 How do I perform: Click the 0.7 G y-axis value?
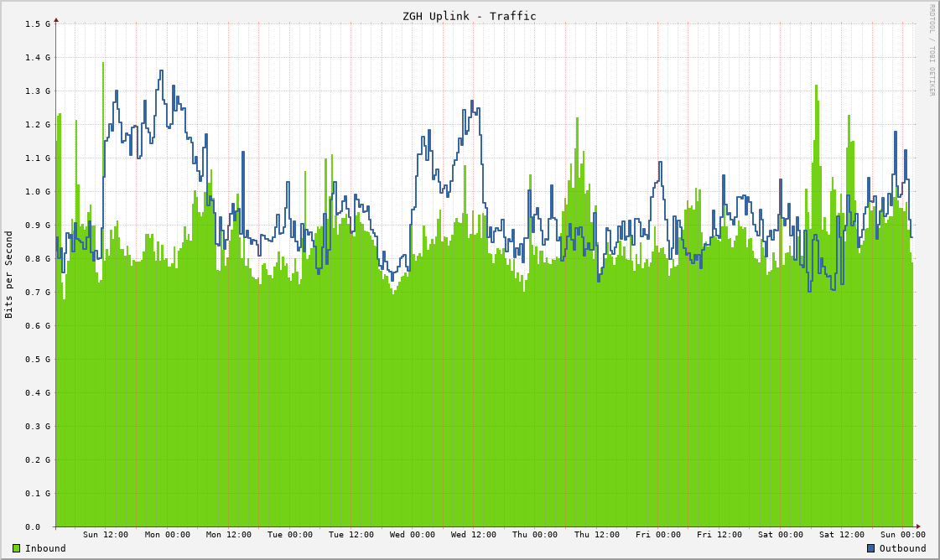38,293
